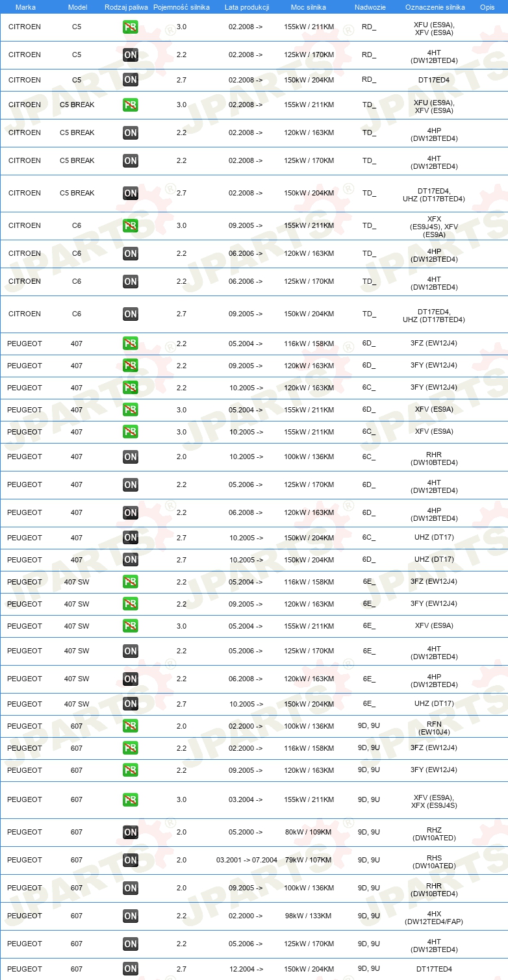
Task: Select engine code RHZ (DW10ATED)
Action: tap(434, 834)
